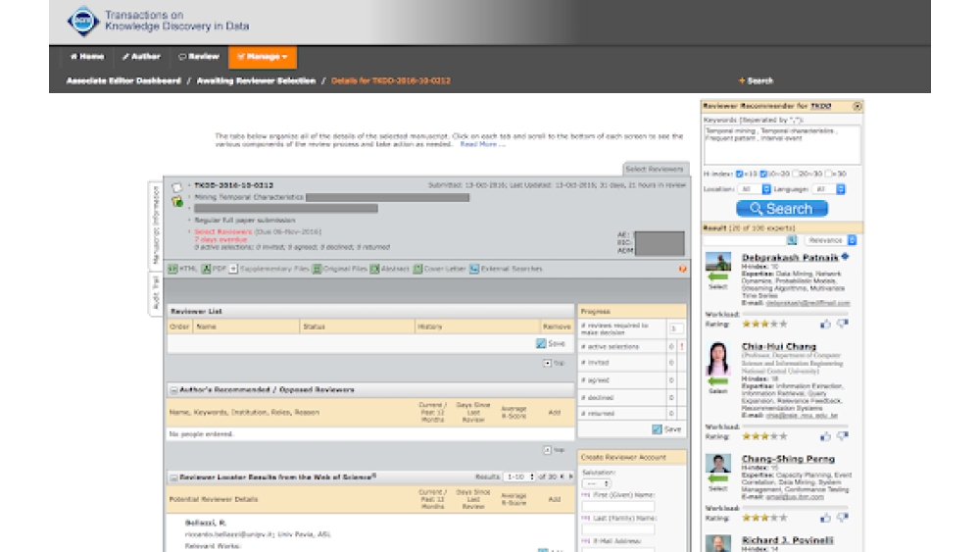This screenshot has width=980, height=552.
Task: Click the result filter search icon
Action: click(791, 240)
